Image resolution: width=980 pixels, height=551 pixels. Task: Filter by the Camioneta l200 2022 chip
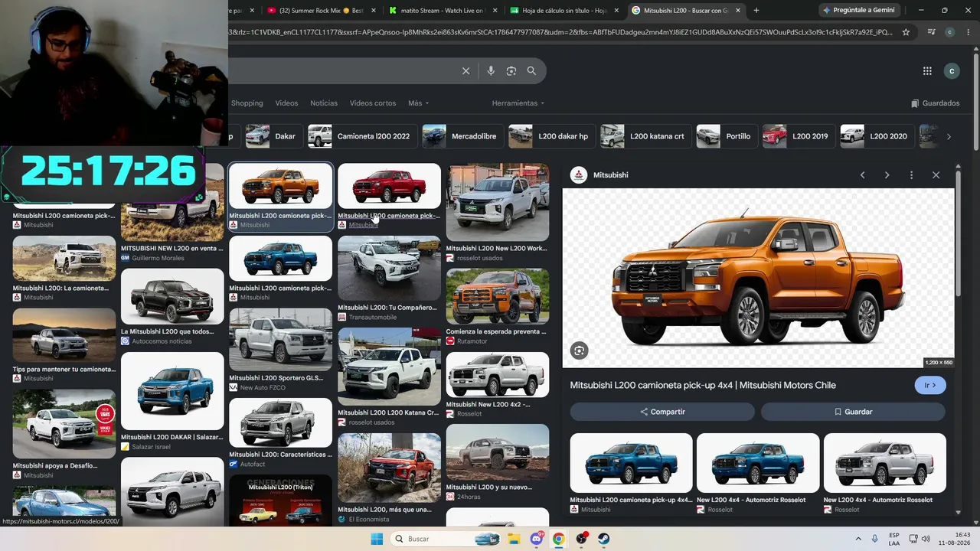click(x=363, y=136)
